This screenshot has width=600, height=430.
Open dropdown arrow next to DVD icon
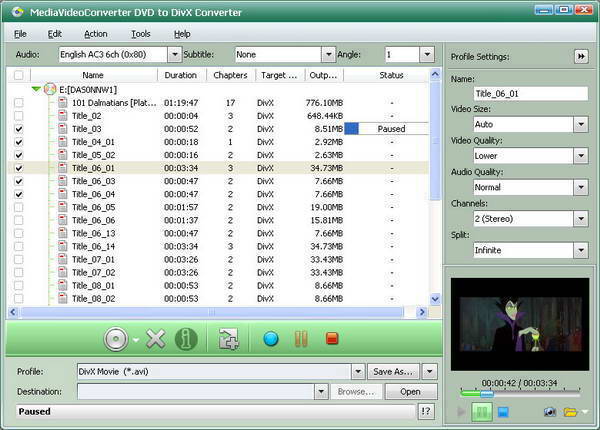tap(136, 340)
